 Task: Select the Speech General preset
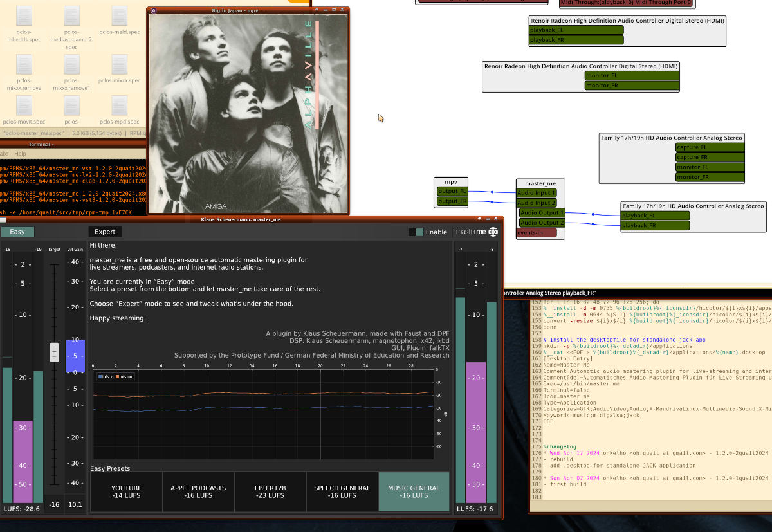click(342, 491)
